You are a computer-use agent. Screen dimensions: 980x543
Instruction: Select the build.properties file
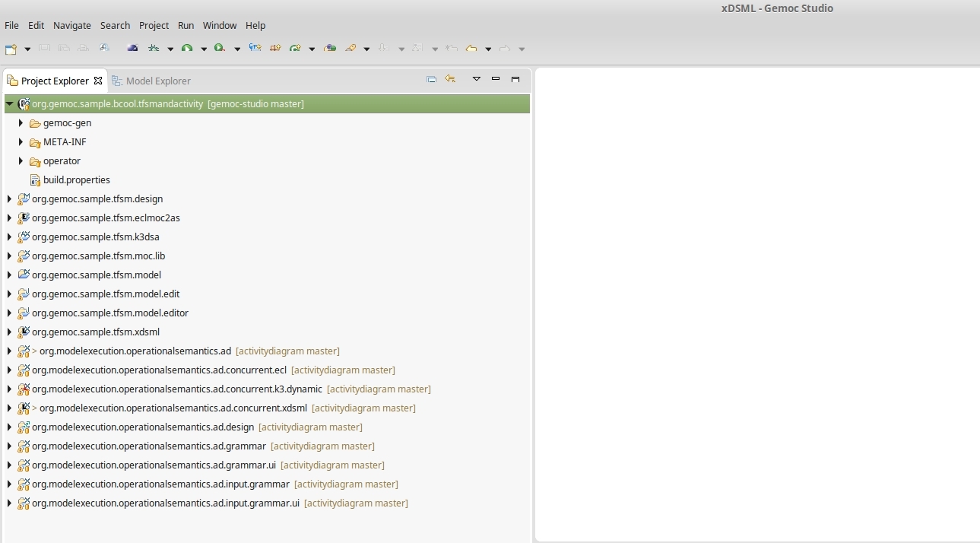[x=76, y=180]
